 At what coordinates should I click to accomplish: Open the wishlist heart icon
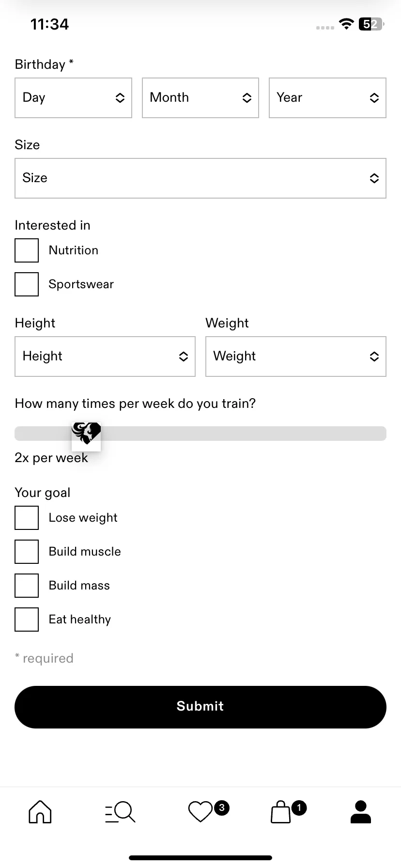pyautogui.click(x=200, y=812)
